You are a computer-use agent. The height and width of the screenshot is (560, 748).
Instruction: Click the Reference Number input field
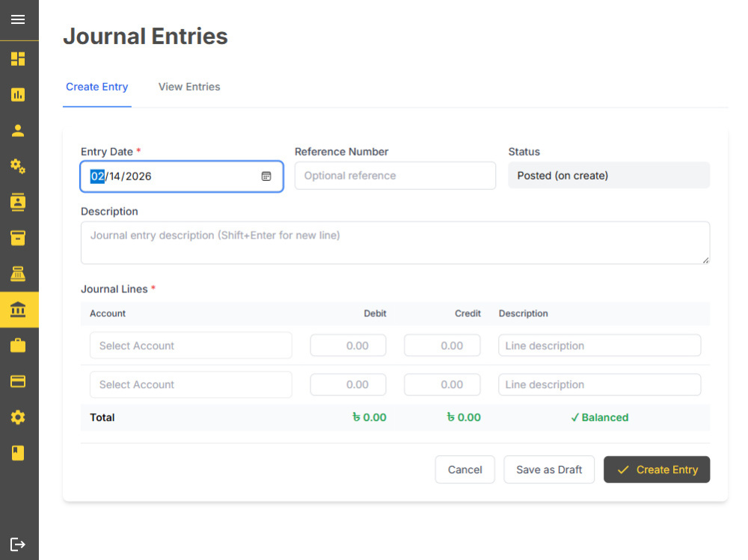point(395,176)
